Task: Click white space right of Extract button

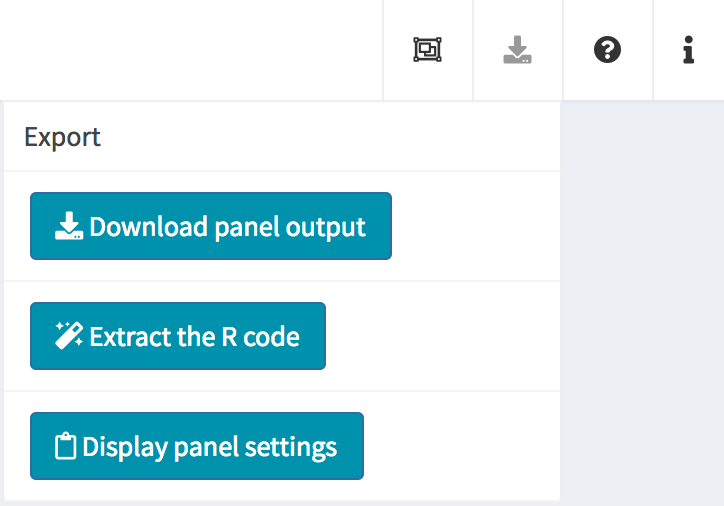Action: [442, 336]
